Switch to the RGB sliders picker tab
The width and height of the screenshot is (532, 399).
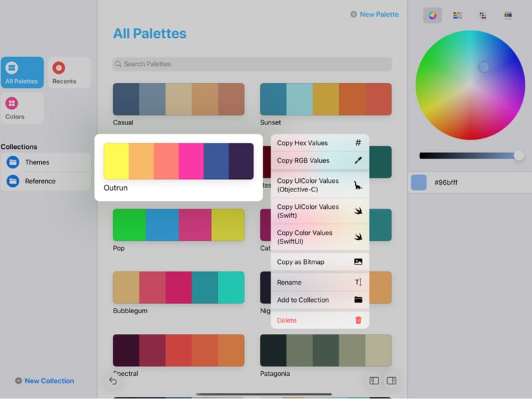click(x=458, y=15)
